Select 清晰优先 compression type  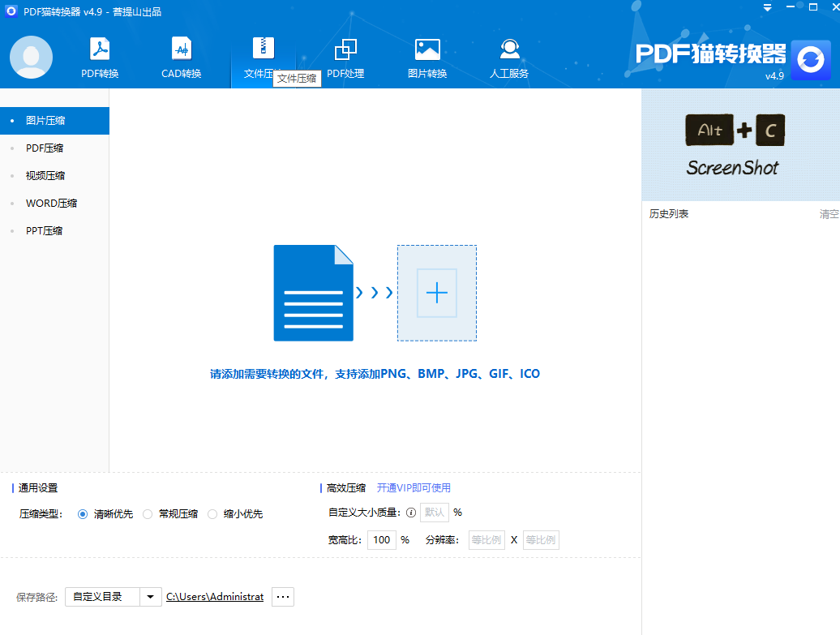pyautogui.click(x=83, y=514)
